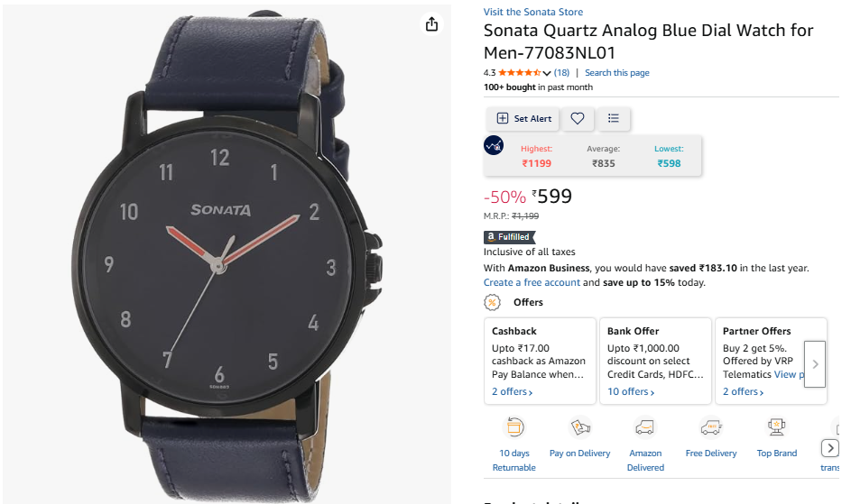Open 10 offers under Bank Offer
Viewport: 851px width, 504px height.
tap(631, 391)
